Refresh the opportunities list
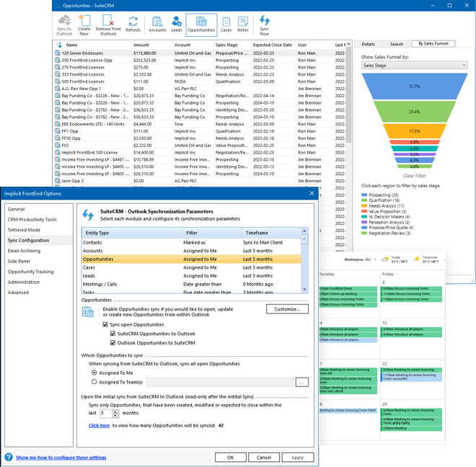This screenshot has height=467, width=476. coord(133,25)
